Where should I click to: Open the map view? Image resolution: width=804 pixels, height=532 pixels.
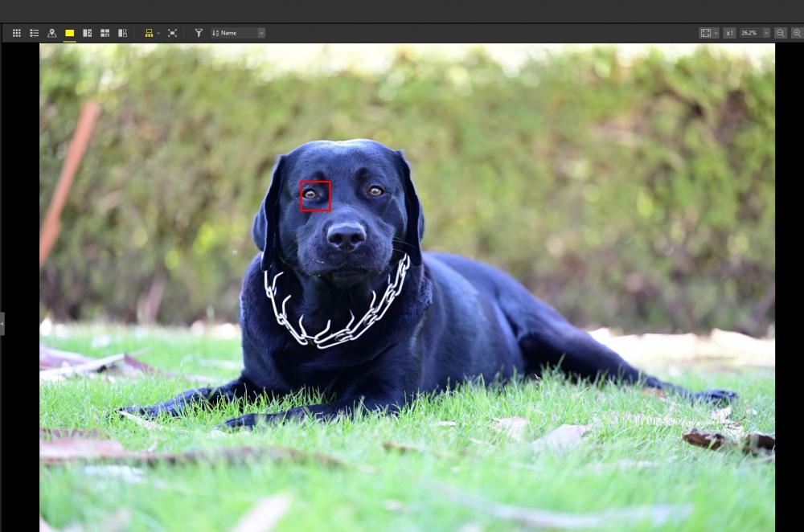tap(51, 33)
